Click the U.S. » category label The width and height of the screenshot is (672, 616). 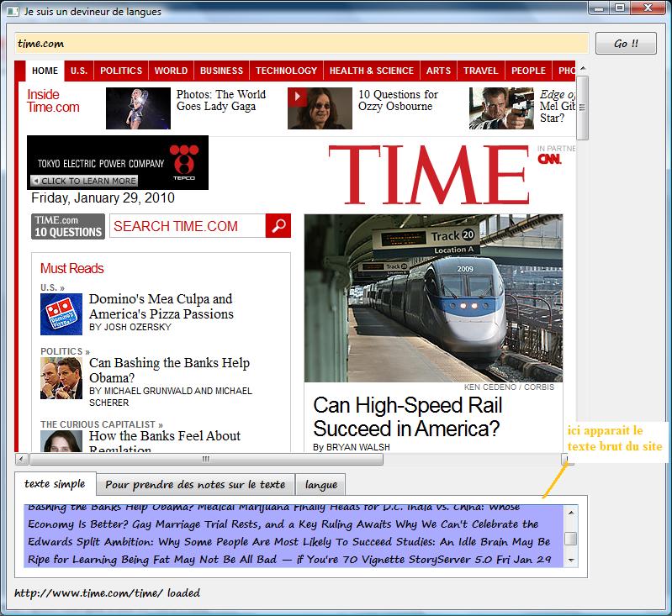point(52,287)
